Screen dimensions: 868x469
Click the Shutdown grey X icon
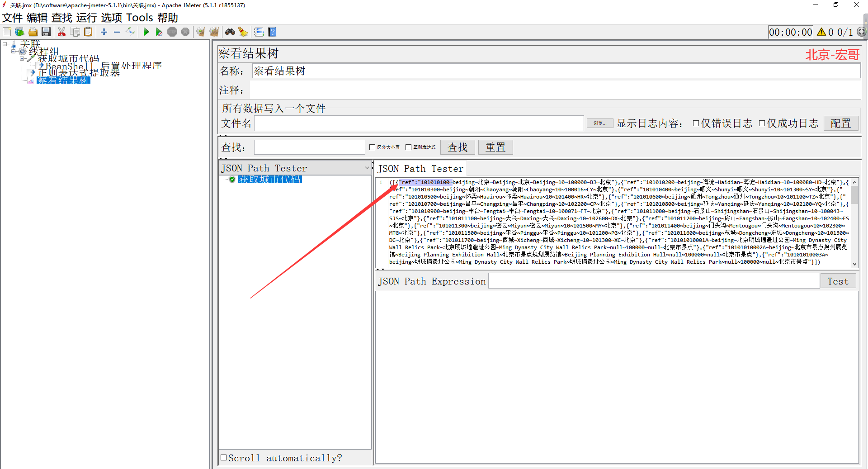tap(185, 32)
